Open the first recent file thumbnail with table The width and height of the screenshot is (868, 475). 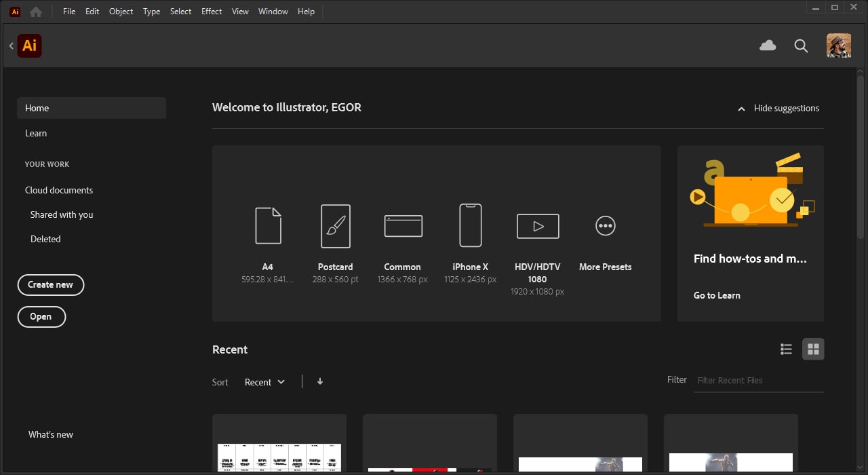pyautogui.click(x=279, y=443)
